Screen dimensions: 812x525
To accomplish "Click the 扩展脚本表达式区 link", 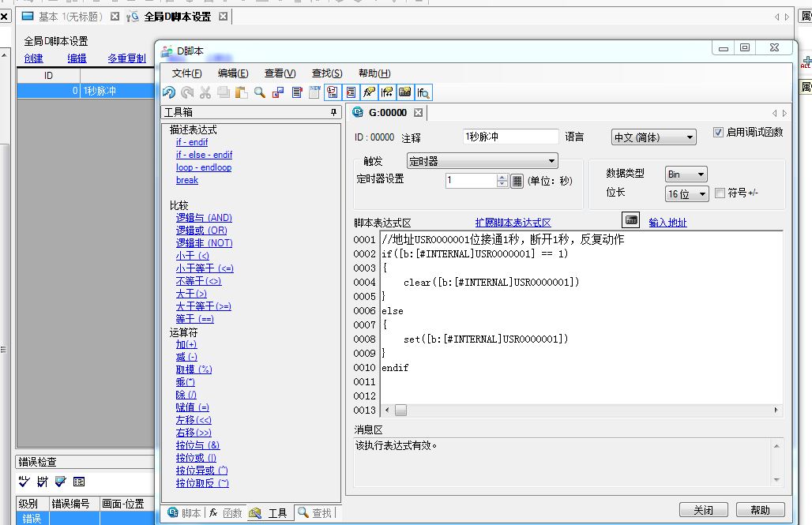I will point(513,223).
